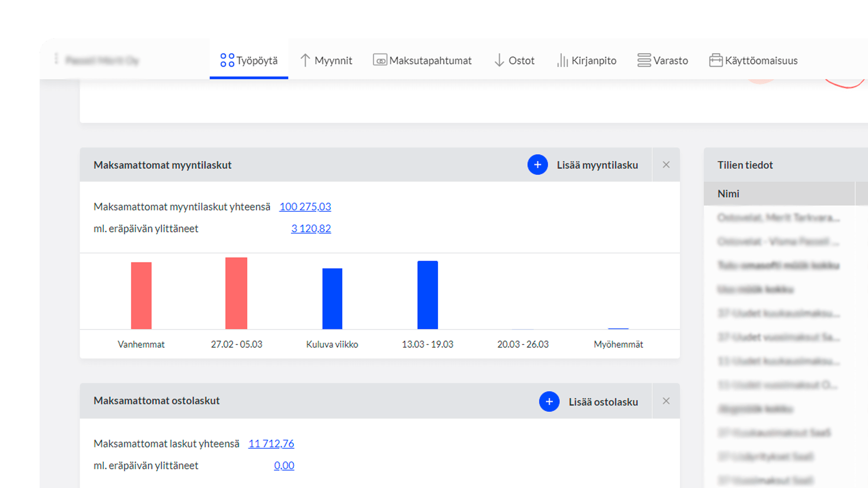
Task: Click the blue plus icon for Lisää ostolasku
Action: pos(549,402)
